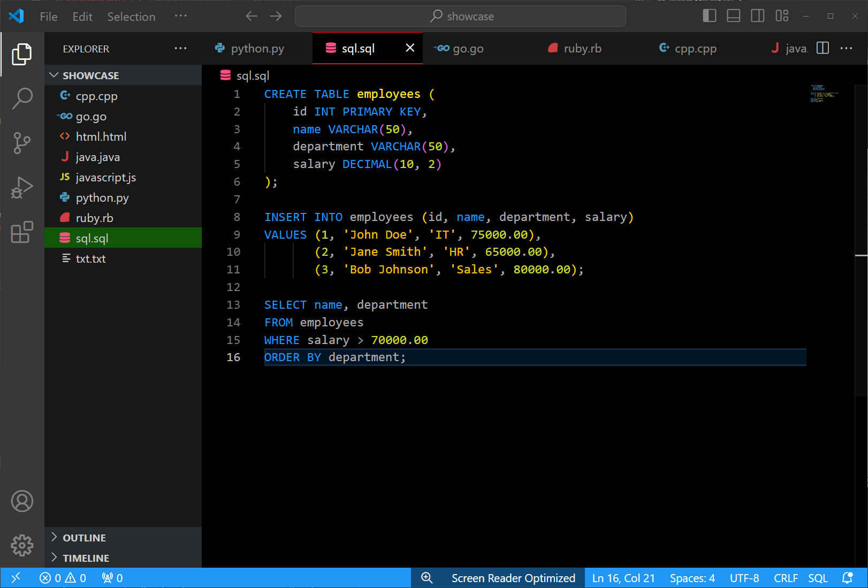
Task: Select language mode SQL
Action: click(818, 578)
